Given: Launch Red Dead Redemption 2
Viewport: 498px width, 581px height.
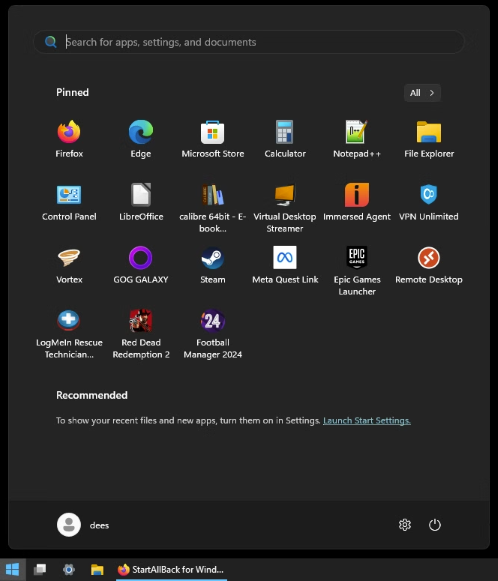Looking at the screenshot, I should click(x=141, y=334).
